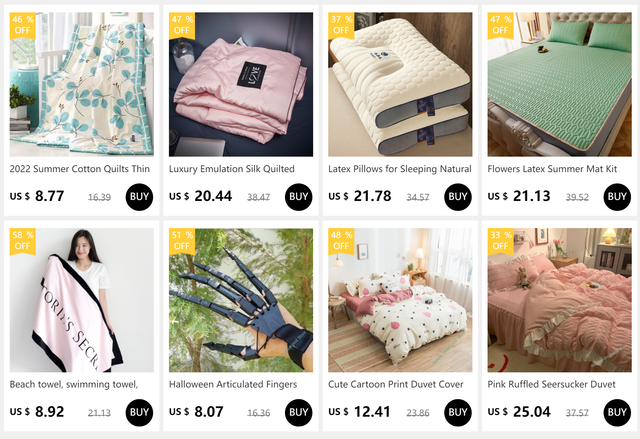
Task: Click BUY for Latex Pillows for Sleeping
Action: click(x=458, y=197)
